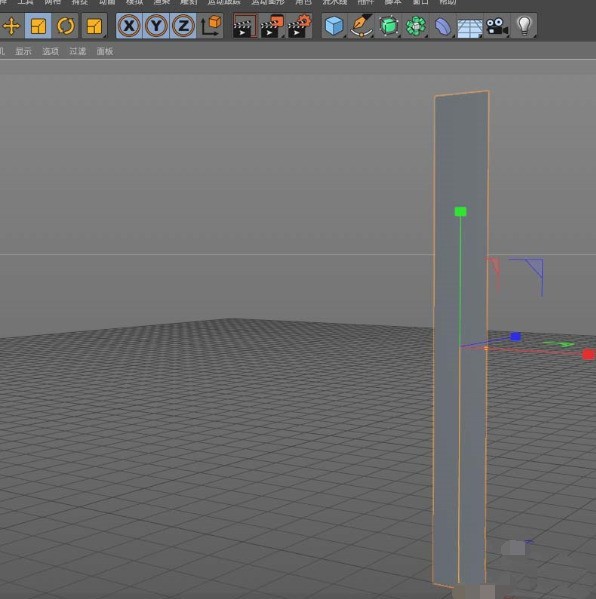Image resolution: width=596 pixels, height=599 pixels.
Task: Click the blue Z axis handle
Action: [x=515, y=336]
